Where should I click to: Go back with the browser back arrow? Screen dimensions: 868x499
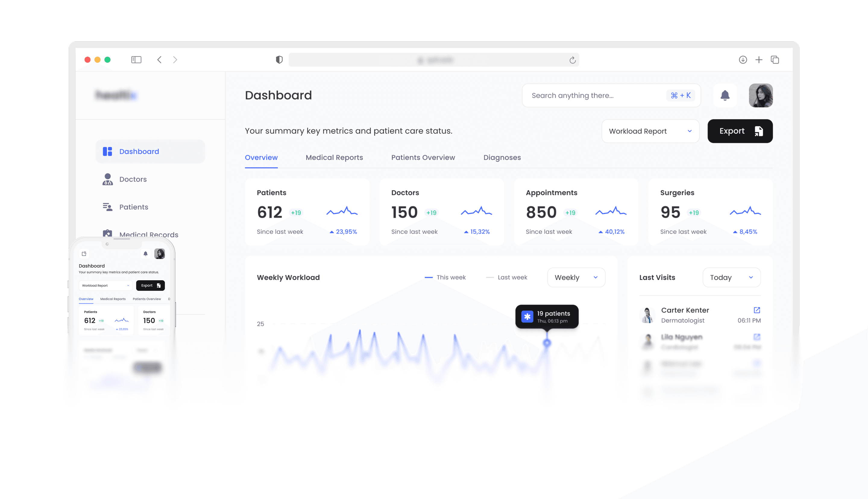coord(159,60)
